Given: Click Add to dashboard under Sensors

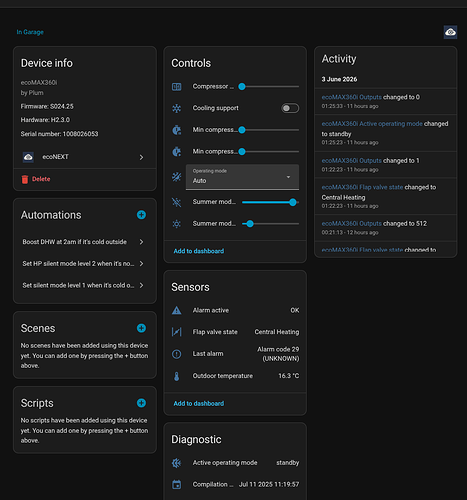Looking at the screenshot, I should point(199,403).
